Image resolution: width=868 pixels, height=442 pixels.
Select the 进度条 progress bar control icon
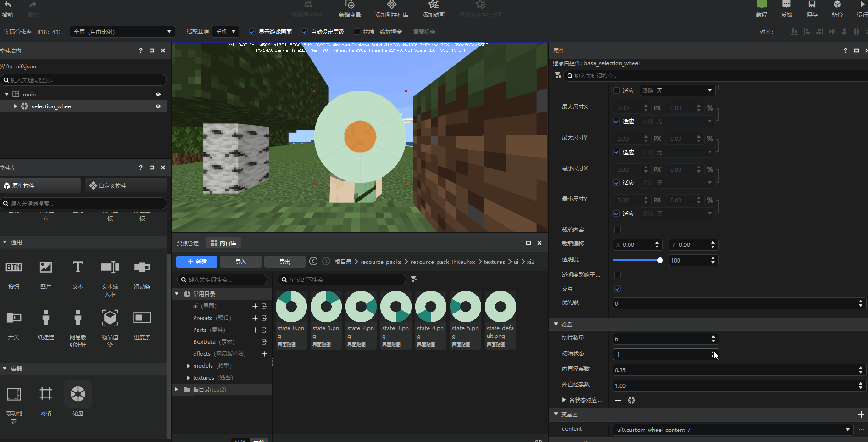[142, 318]
